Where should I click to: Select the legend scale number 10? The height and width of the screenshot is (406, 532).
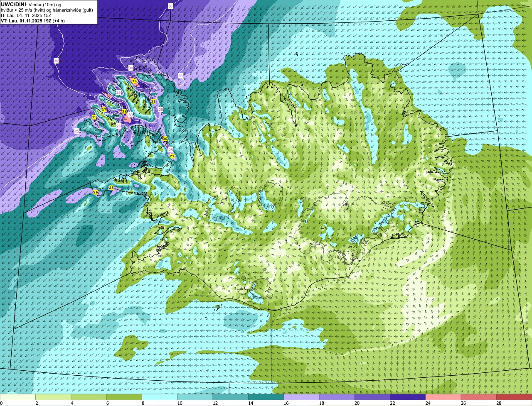pyautogui.click(x=180, y=403)
